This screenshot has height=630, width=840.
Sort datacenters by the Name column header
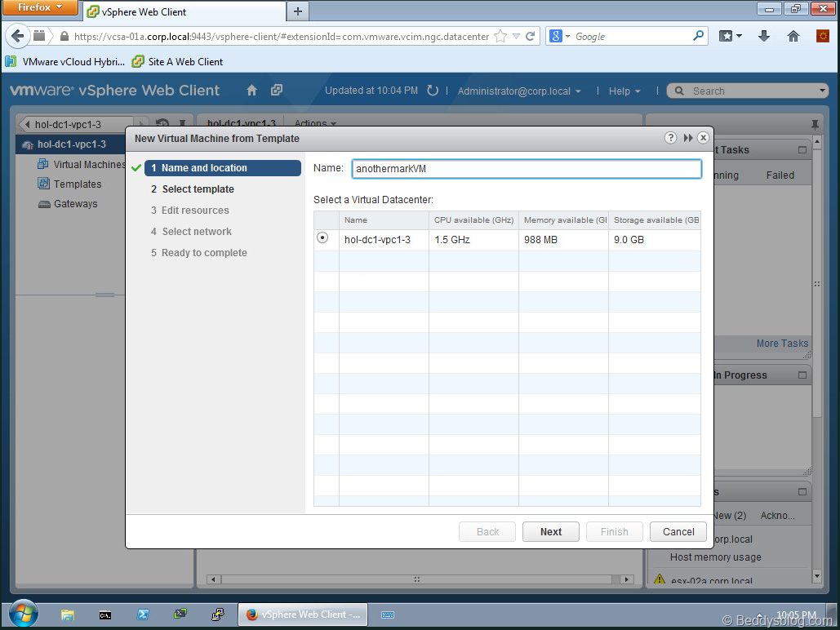[x=384, y=220]
